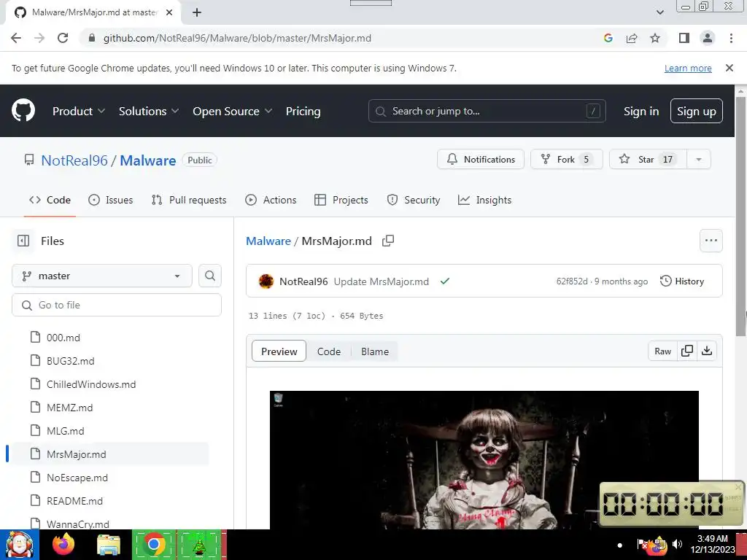The image size is (747, 560).
Task: Open NoEscape.md in the file tree
Action: (77, 478)
